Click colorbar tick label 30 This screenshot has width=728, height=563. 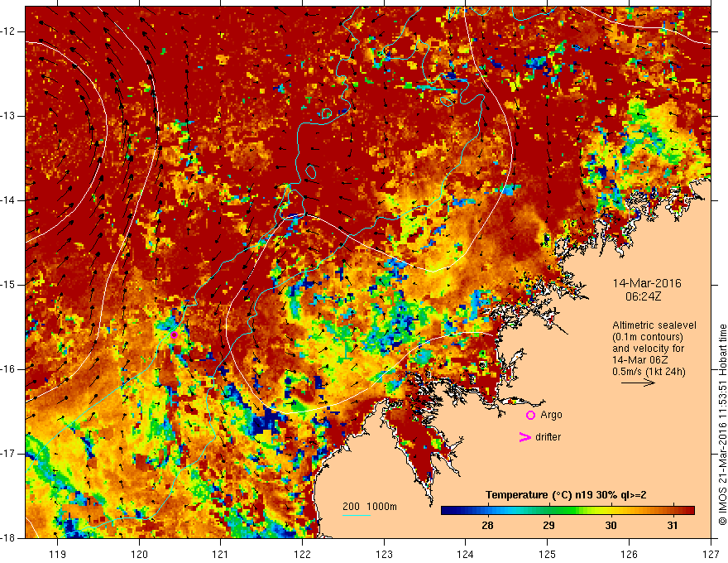tap(611, 526)
